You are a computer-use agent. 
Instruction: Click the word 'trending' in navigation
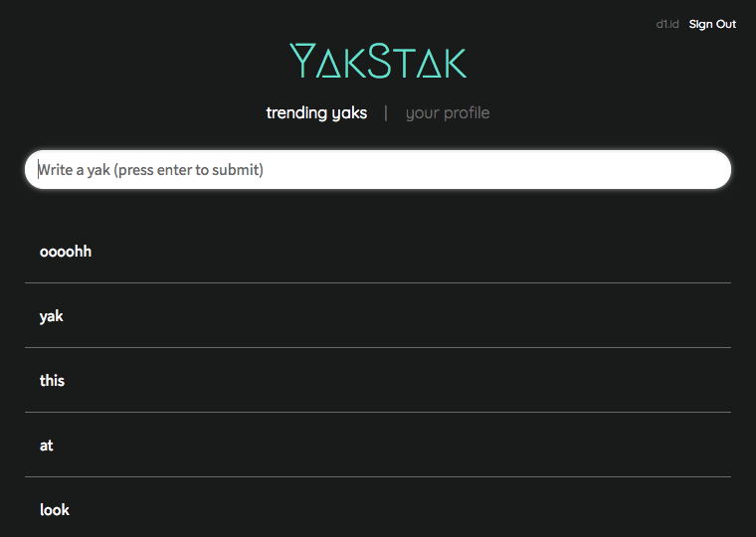(x=296, y=112)
